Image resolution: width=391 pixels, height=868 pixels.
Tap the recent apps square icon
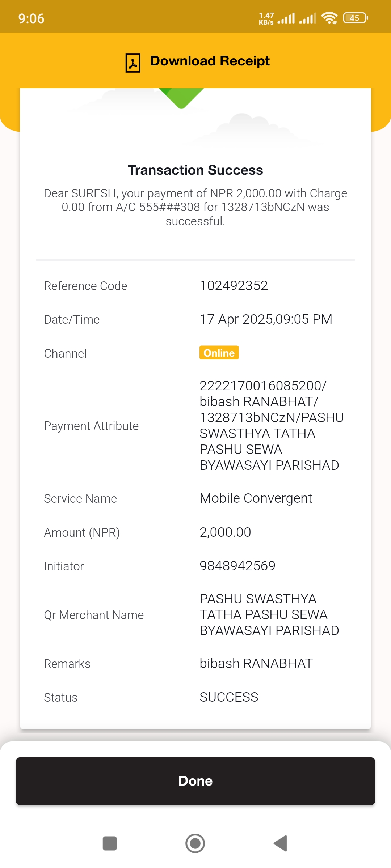[x=110, y=843]
